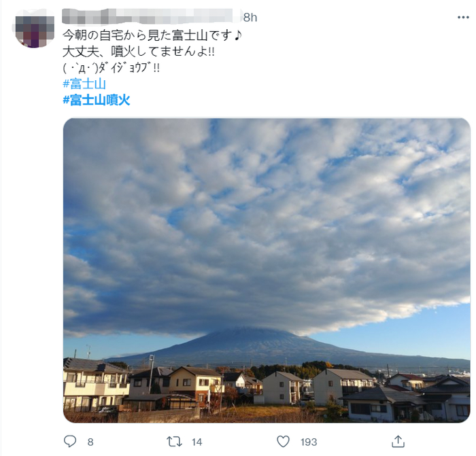Viewport: 476px width, 456px height.
Task: Open the attached Mount Fuji photo
Action: coord(267,270)
